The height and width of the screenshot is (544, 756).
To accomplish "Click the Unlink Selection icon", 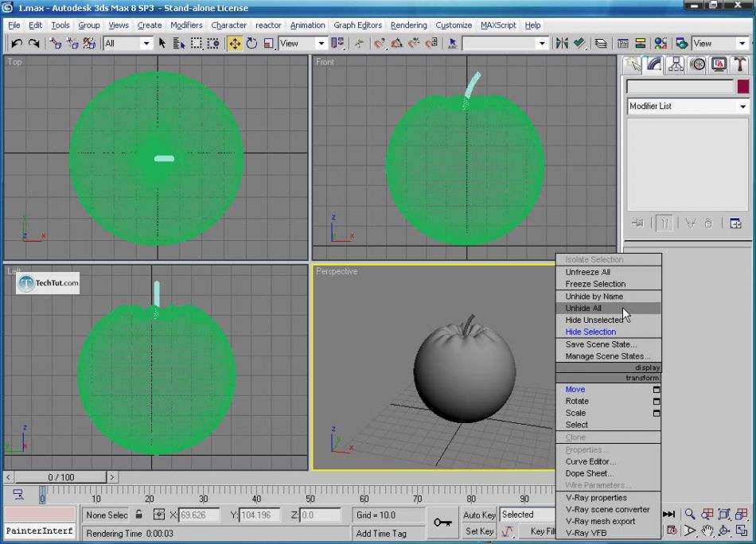I will click(72, 44).
